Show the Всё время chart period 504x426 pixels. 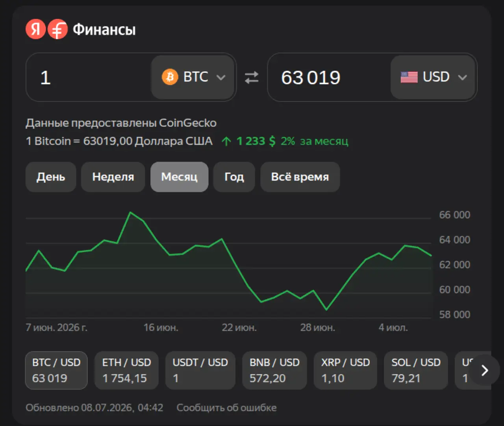point(300,177)
